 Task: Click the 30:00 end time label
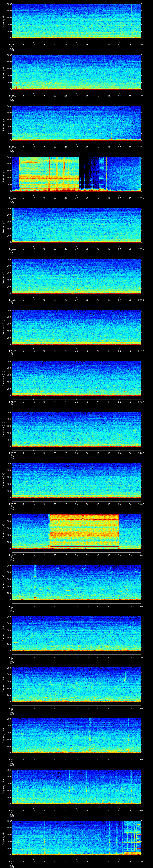click(141, 810)
